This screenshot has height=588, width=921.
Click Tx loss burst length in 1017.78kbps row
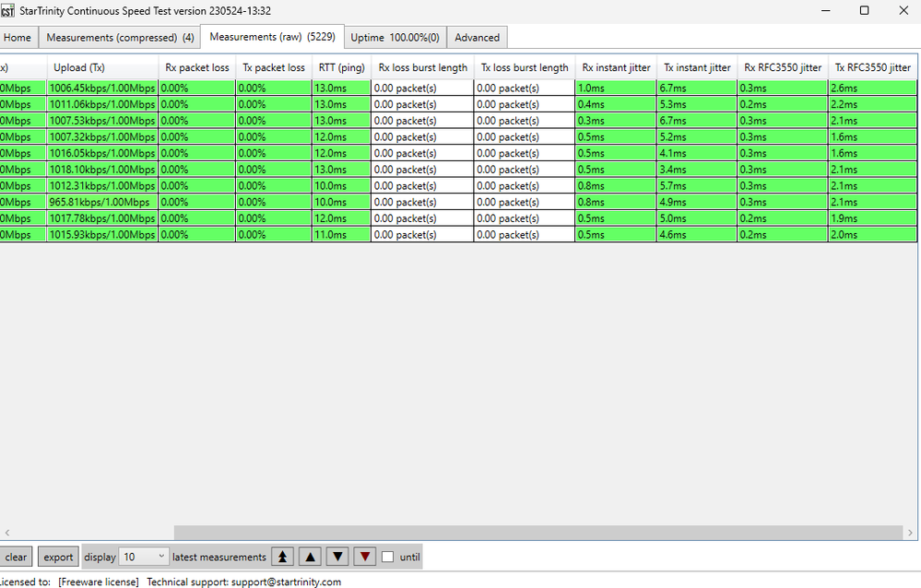pos(525,218)
